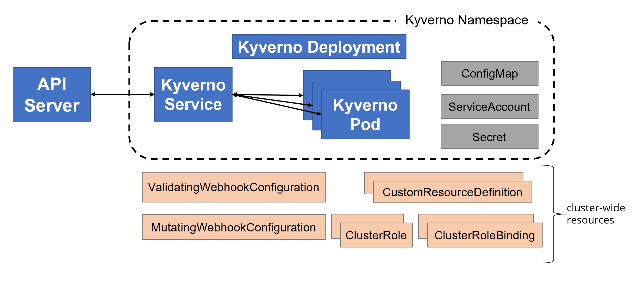Click the ConfigMap box

tap(490, 73)
